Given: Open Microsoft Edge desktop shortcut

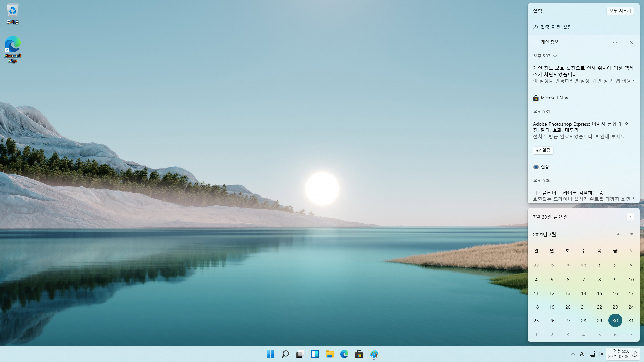Looking at the screenshot, I should tap(12, 49).
